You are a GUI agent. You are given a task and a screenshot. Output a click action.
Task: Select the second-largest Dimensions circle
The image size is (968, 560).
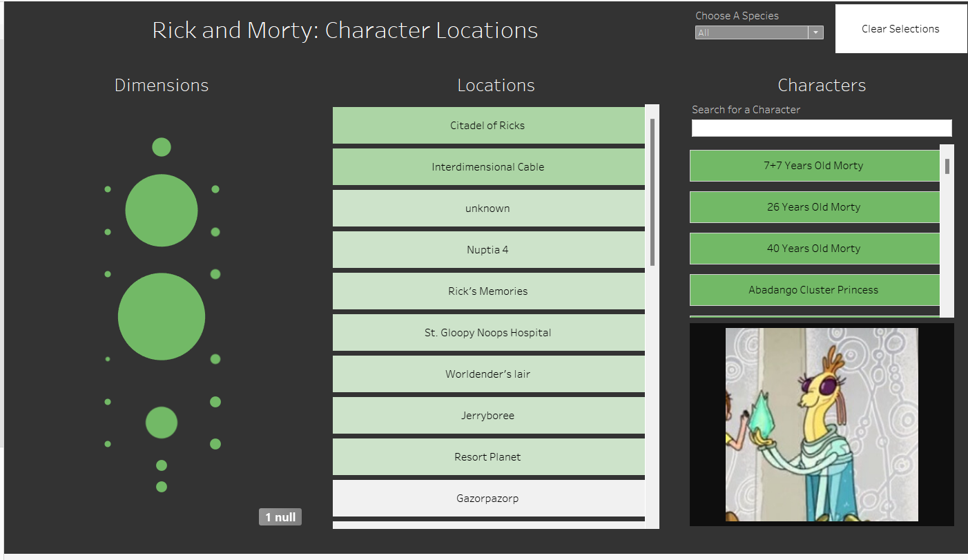coord(162,211)
